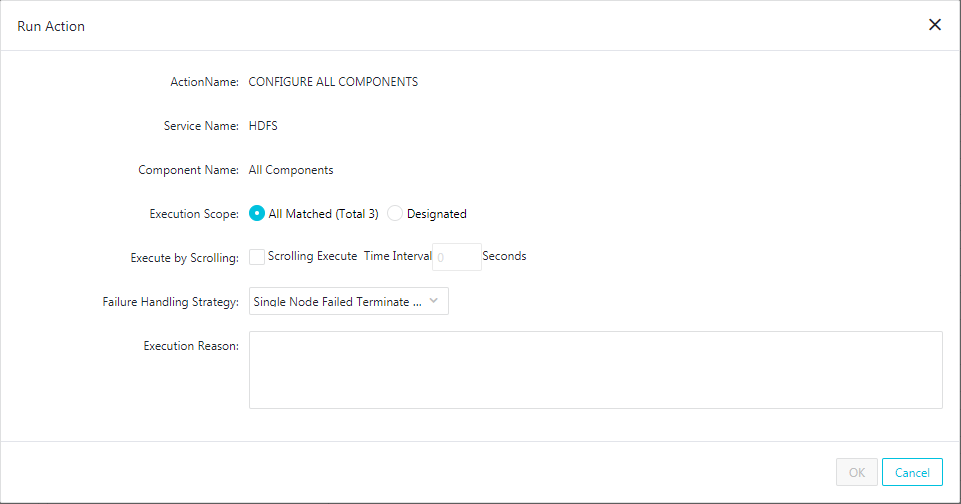Image resolution: width=961 pixels, height=504 pixels.
Task: Dismiss the dialog using Cancel
Action: [912, 472]
